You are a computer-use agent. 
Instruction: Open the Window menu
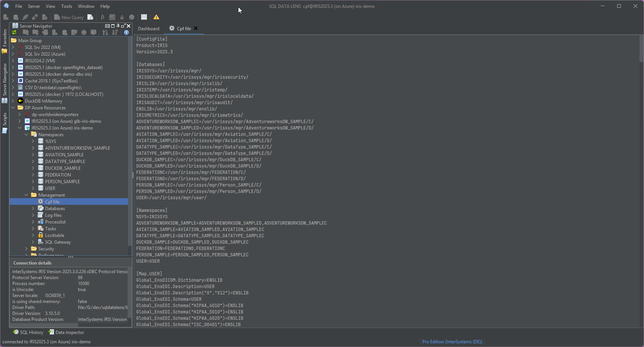coord(86,6)
